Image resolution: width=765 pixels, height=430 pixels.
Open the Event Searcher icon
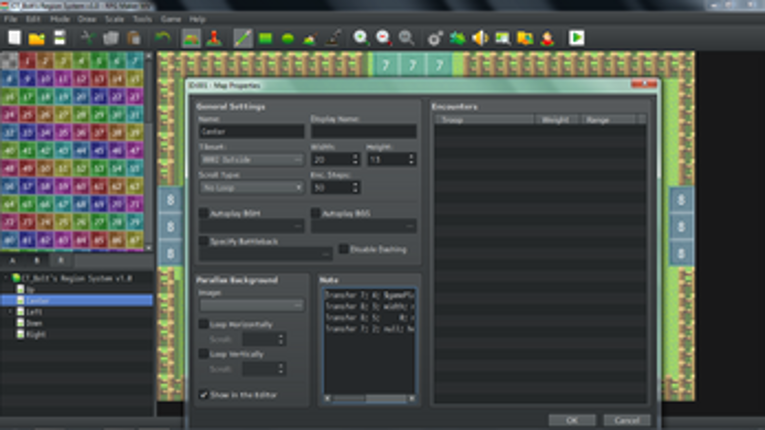(503, 38)
